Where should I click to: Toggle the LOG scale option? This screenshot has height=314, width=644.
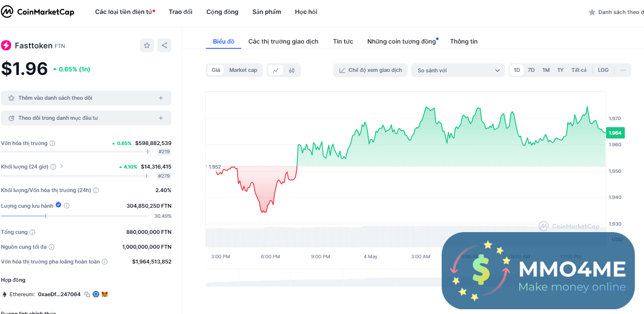[x=603, y=70]
